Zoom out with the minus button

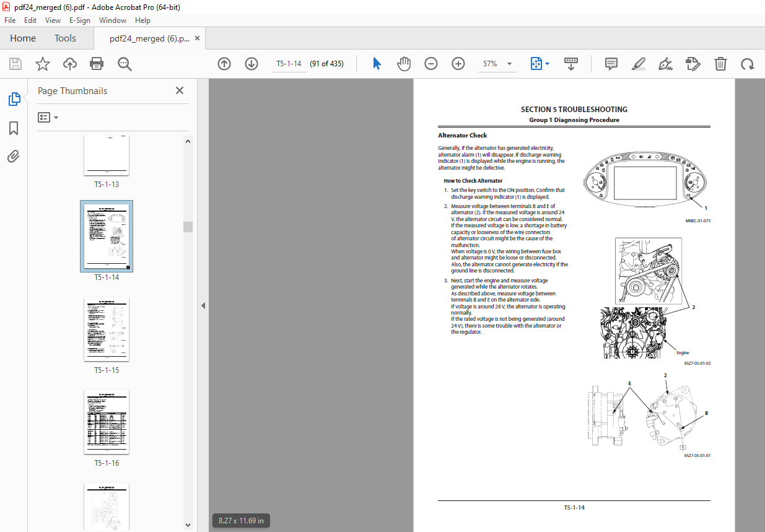[431, 64]
